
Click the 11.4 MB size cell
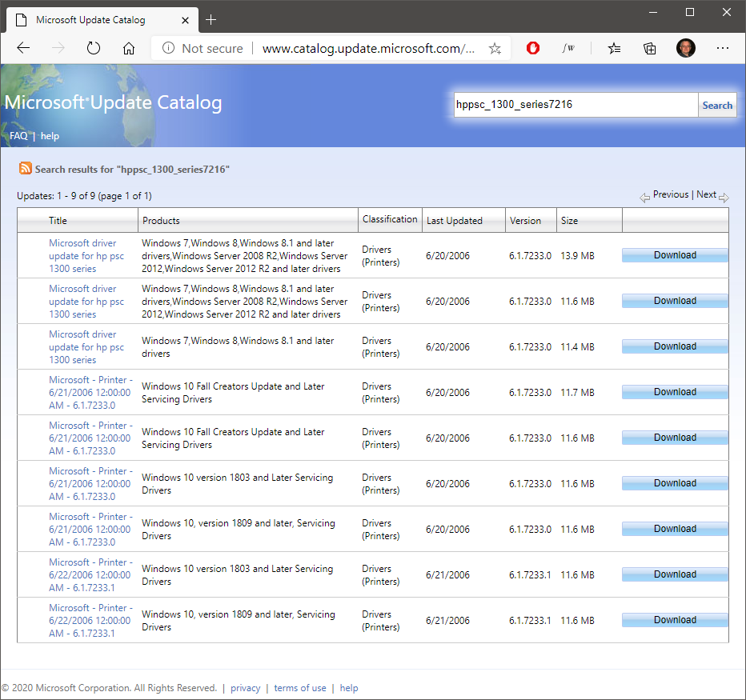point(577,347)
